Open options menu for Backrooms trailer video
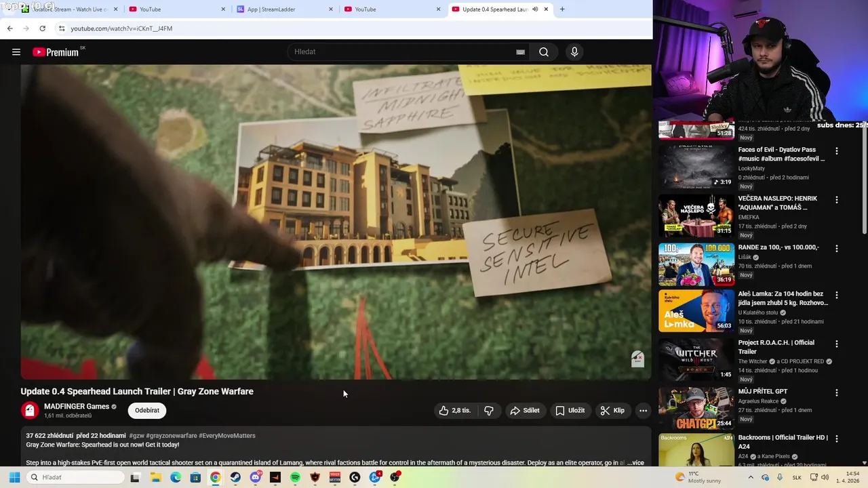Screen dimensions: 868x488 tap(837, 439)
